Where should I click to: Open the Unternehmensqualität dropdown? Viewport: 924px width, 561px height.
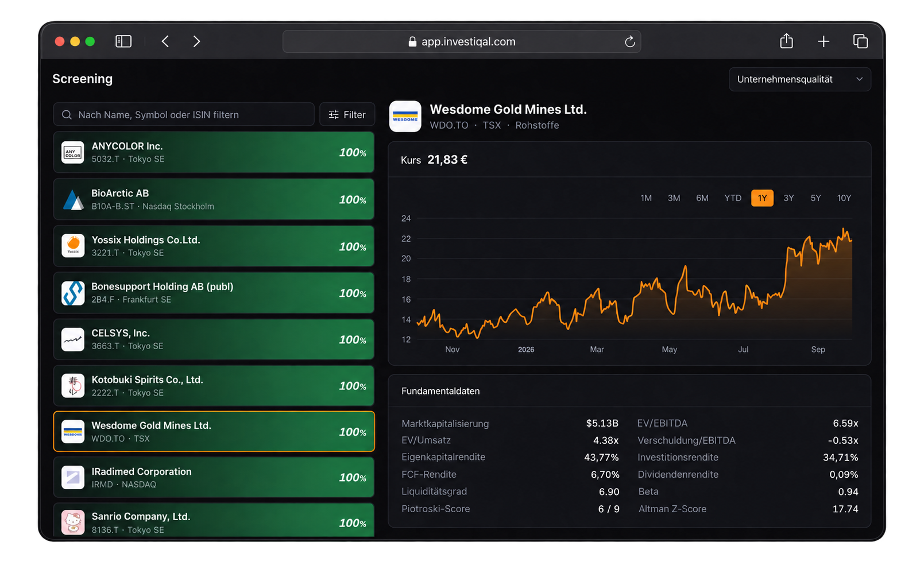point(799,79)
